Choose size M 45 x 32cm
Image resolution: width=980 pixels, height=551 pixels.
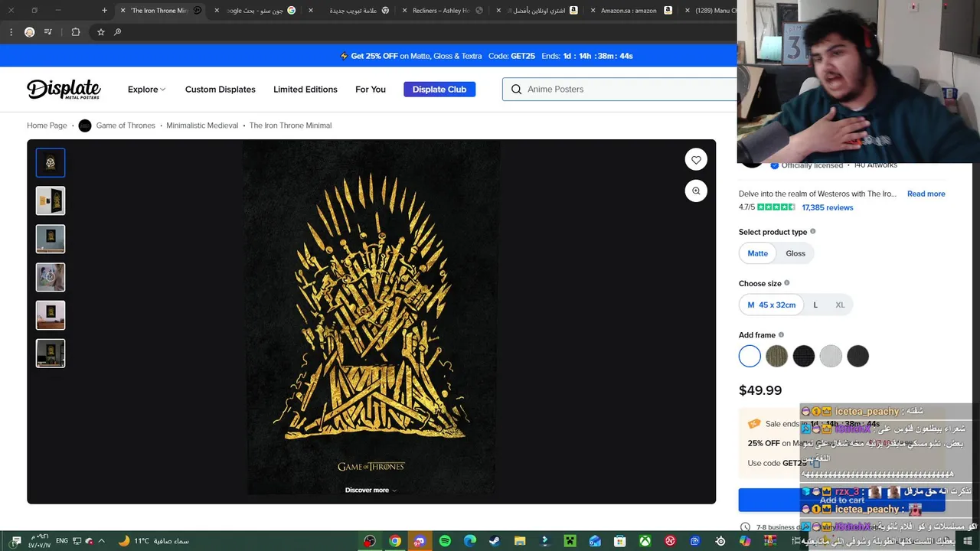(x=772, y=305)
